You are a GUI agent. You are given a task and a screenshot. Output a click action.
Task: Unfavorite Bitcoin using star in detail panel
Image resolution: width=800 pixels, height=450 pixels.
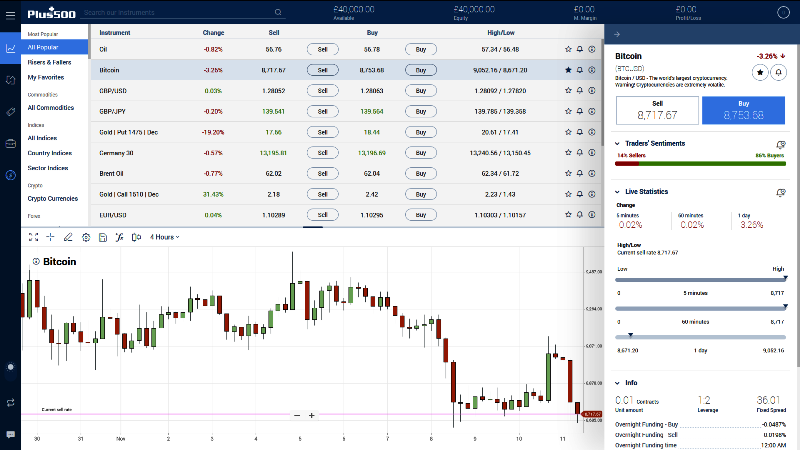pos(760,72)
